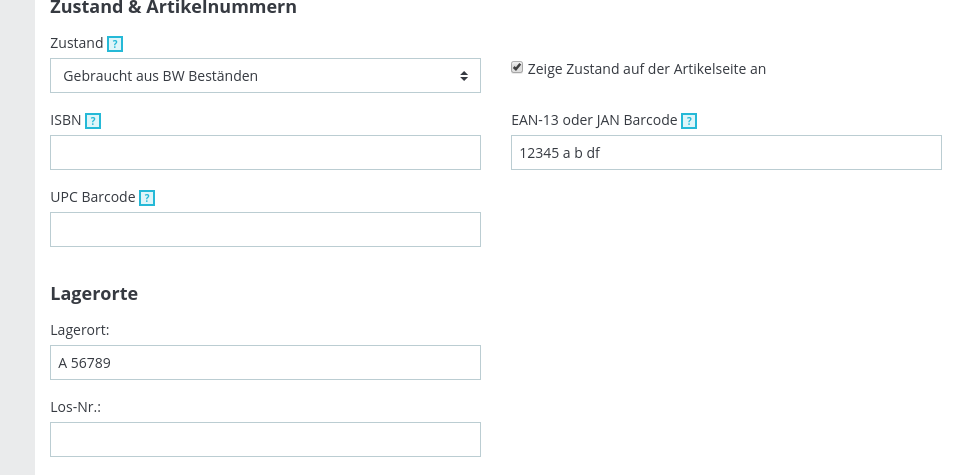Uncheck 'Zeige Zustand auf der Artikelseite an'
The image size is (960, 475).
(x=517, y=68)
